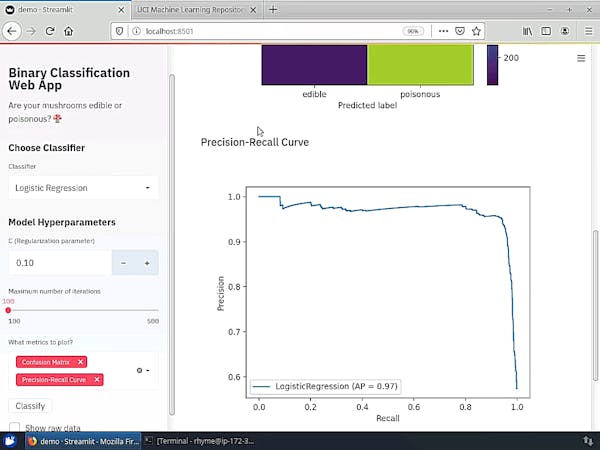Switch to the demo - Streamlit tab

point(65,10)
